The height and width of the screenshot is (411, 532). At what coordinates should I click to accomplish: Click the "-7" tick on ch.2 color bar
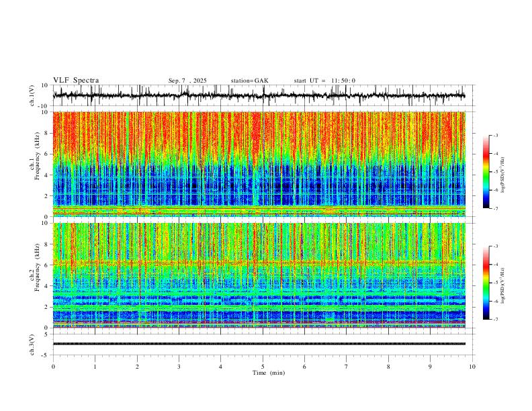495,320
